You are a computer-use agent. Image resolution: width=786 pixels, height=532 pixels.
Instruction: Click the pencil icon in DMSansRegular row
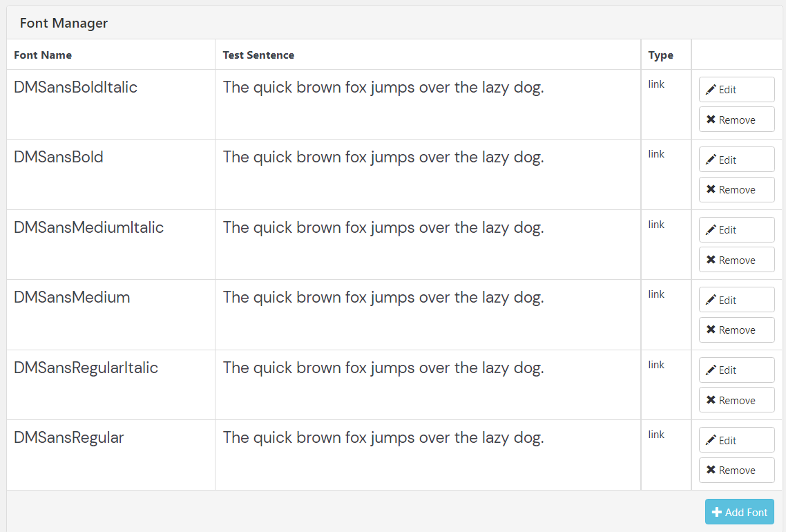click(711, 440)
